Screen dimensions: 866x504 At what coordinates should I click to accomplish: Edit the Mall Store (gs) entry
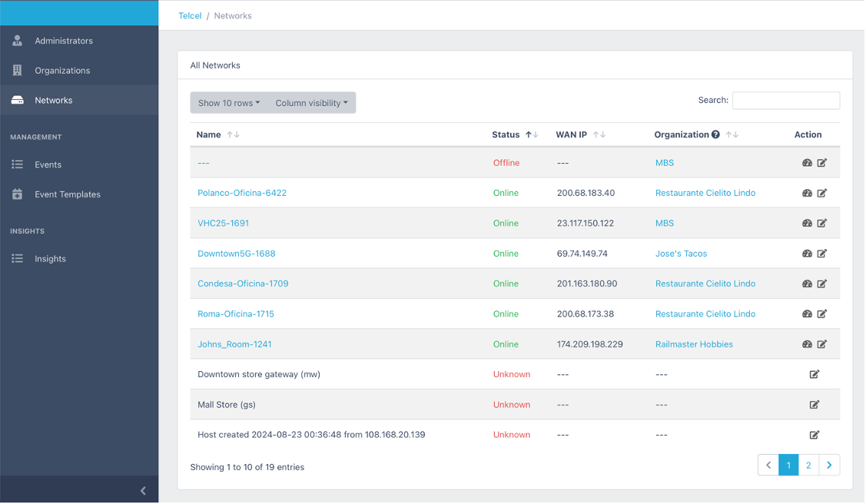(x=814, y=405)
